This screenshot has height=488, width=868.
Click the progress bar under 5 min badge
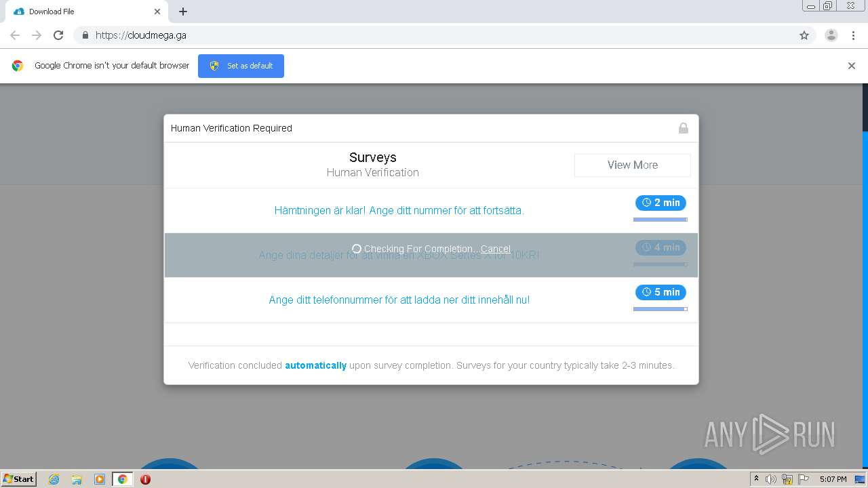[x=660, y=309]
